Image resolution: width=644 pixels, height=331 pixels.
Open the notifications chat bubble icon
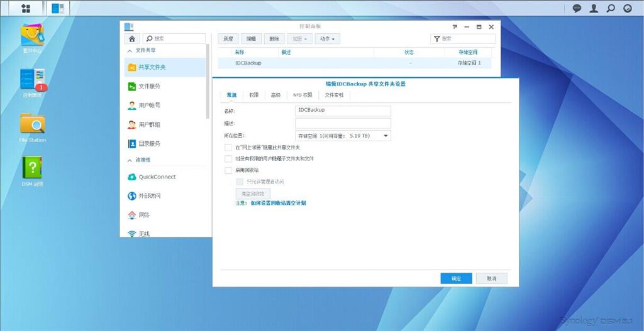577,8
